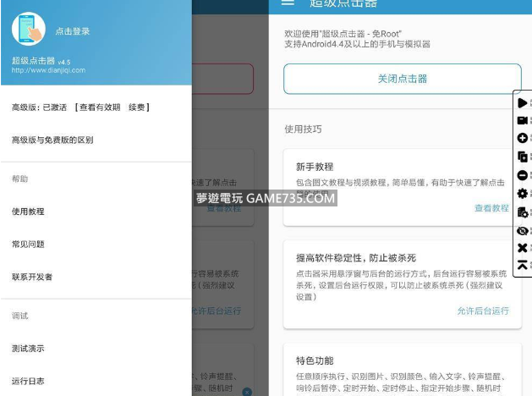Open 常见问题 in drawer menu
The image size is (532, 396).
(28, 245)
